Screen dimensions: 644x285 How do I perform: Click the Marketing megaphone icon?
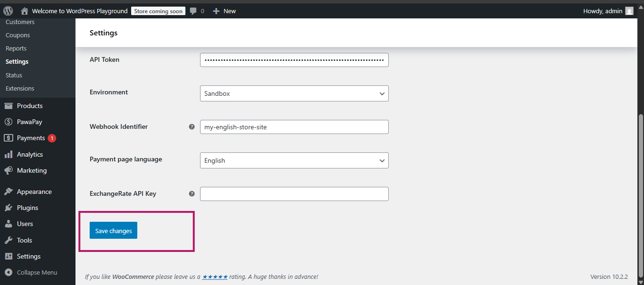click(8, 170)
